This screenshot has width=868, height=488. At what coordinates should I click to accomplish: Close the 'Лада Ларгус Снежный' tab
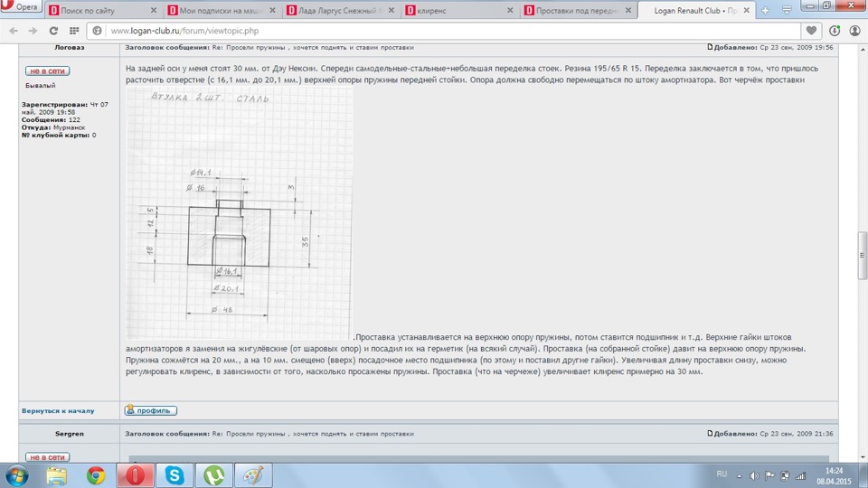tap(392, 11)
